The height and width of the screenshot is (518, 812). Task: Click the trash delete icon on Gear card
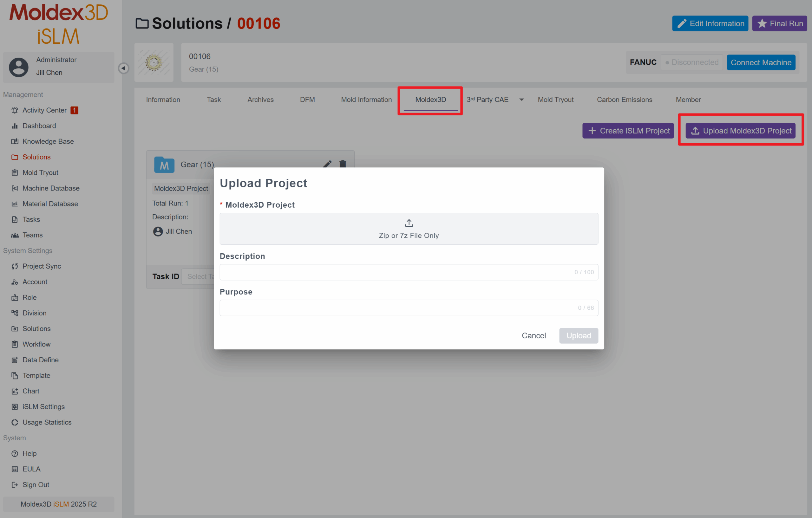click(343, 164)
